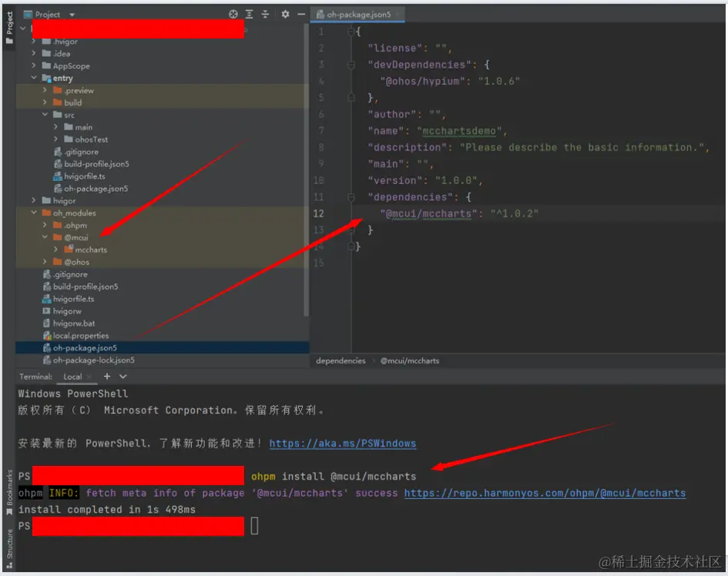Select the Local terminal tab
Image resolution: width=728 pixels, height=576 pixels.
coord(72,377)
